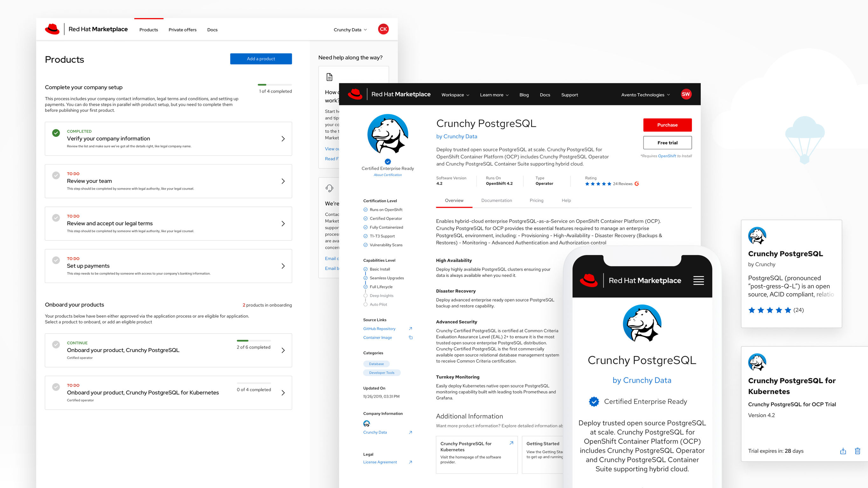Open the Crunchy Data company dropdown
The width and height of the screenshot is (868, 488).
coord(349,29)
